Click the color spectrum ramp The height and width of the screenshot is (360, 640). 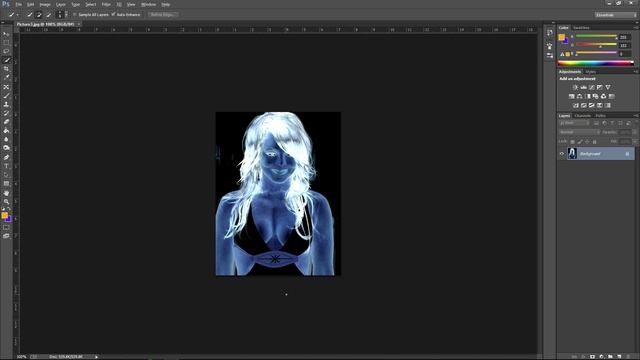596,63
